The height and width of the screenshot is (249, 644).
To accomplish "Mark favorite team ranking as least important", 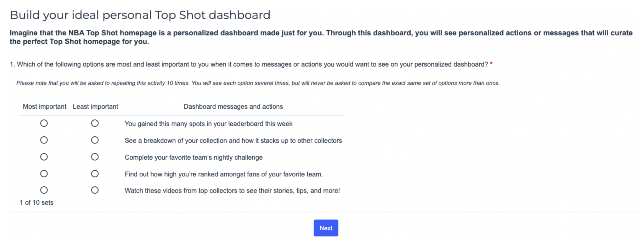I will click(x=95, y=174).
